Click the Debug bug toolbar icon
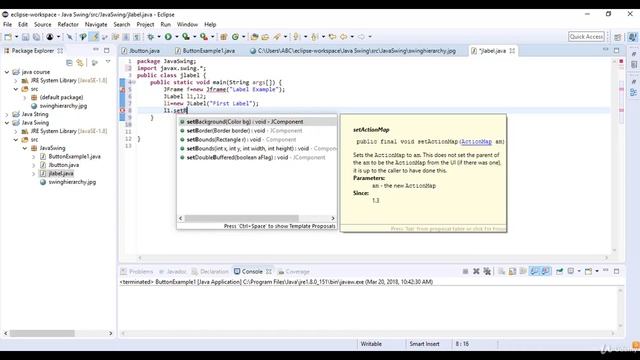Screen dimensions: 640x360 pyautogui.click(x=151, y=37)
